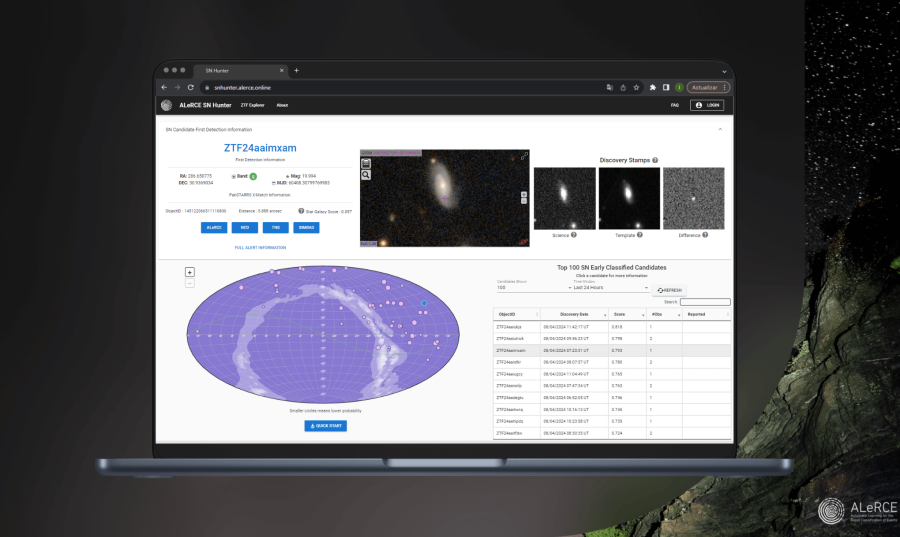Click the green g band badge
This screenshot has width=900, height=537.
click(253, 177)
